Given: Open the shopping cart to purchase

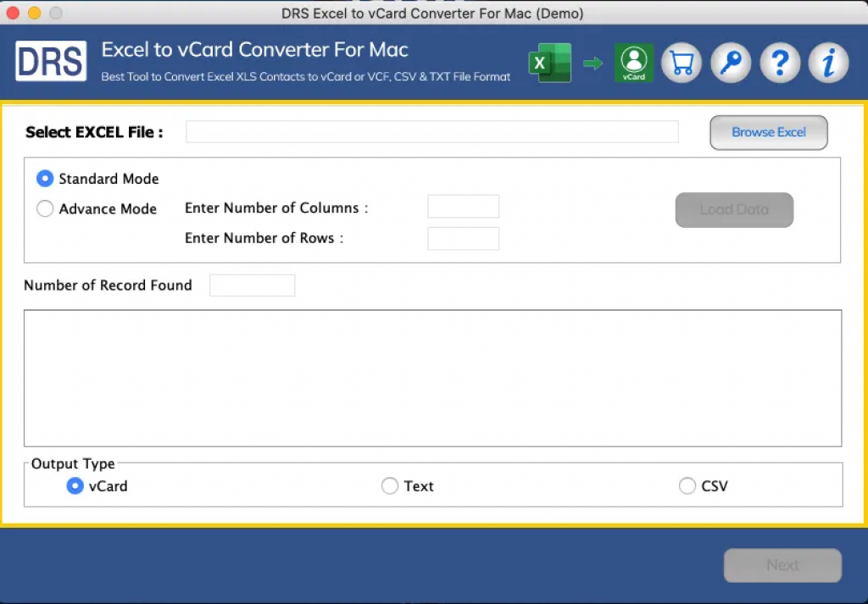Looking at the screenshot, I should [682, 63].
